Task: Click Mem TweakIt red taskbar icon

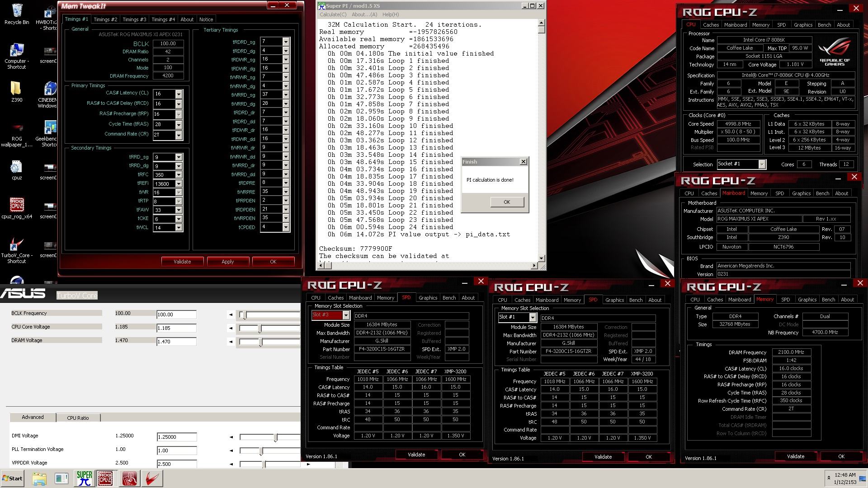Action: click(129, 479)
